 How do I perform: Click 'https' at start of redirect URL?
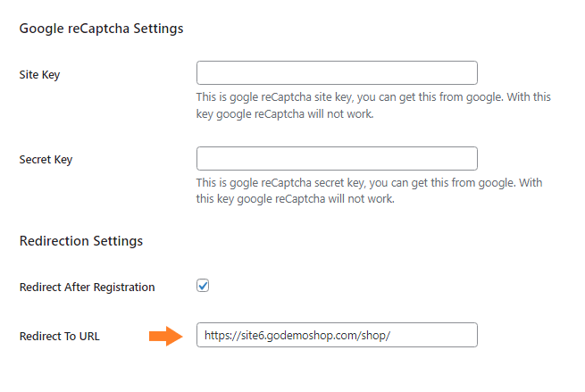point(216,336)
